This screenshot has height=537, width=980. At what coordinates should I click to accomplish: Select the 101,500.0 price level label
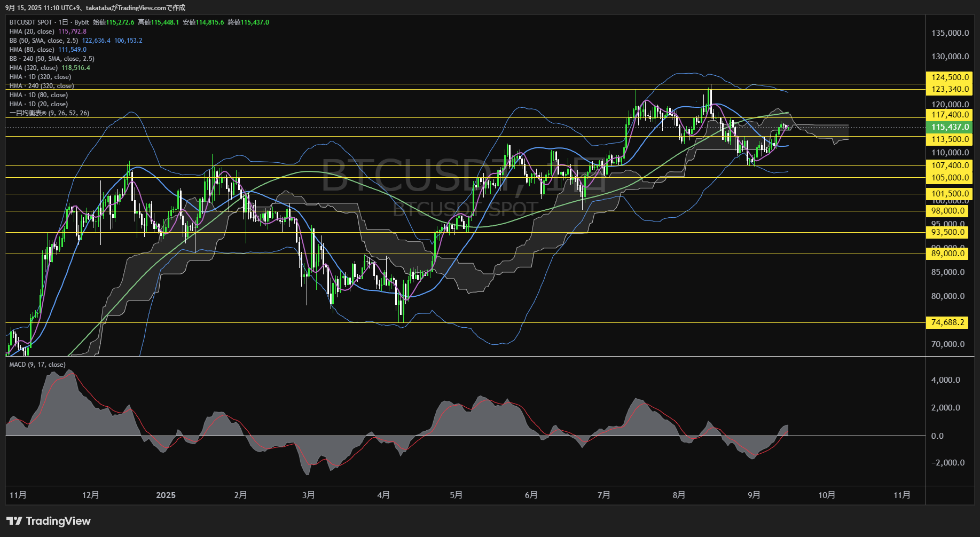click(950, 194)
